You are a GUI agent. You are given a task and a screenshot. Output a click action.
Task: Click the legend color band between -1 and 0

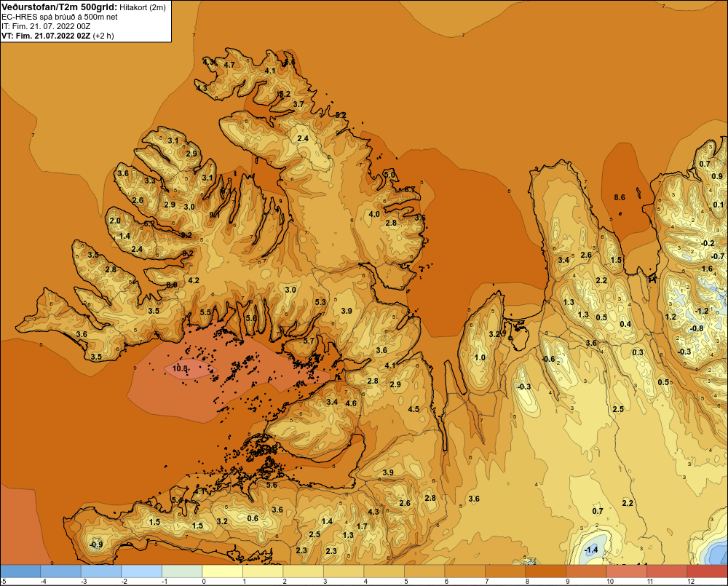pos(182,571)
